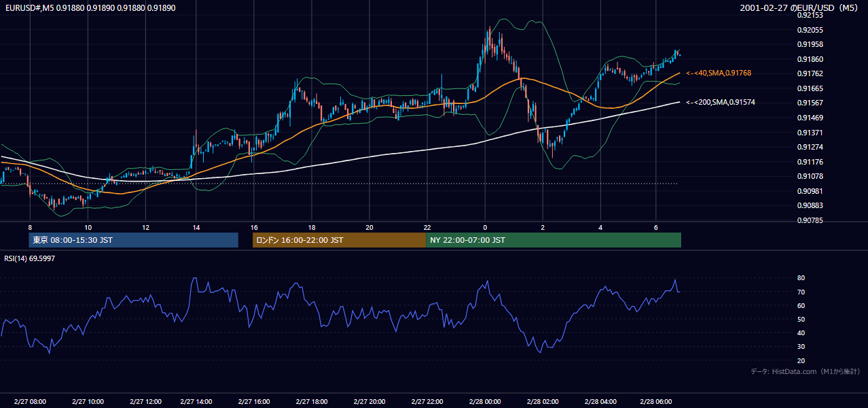The image size is (868, 408).
Task: Click hour tick 18 under price chart
Action: [311, 226]
